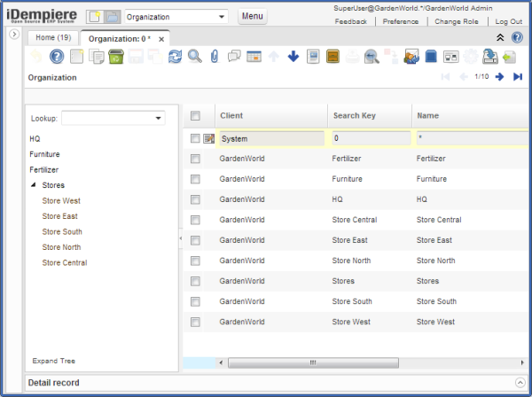Click the Name field in the System row
This screenshot has height=397, width=532.
click(473, 138)
